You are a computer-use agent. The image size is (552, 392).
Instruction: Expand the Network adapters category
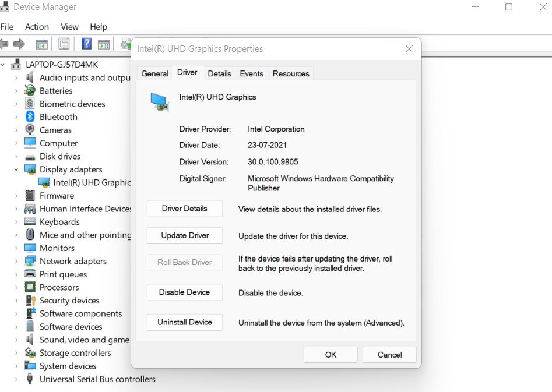tap(16, 262)
